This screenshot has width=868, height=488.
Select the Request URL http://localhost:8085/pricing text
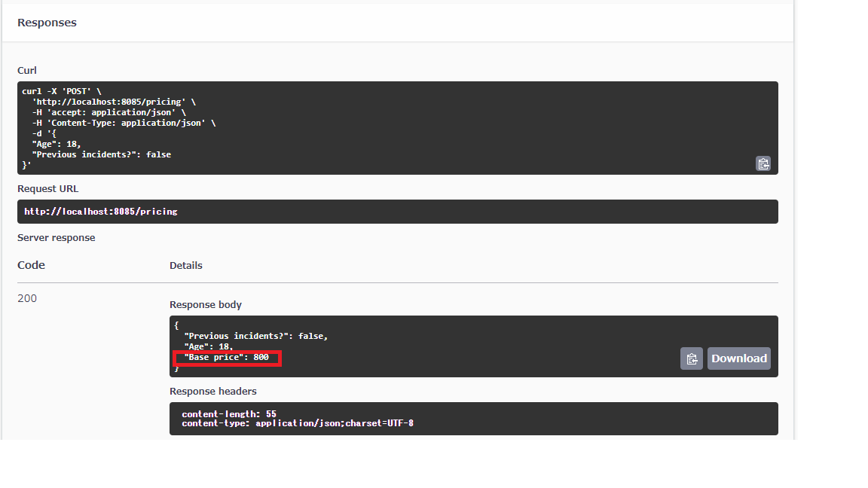[101, 212]
